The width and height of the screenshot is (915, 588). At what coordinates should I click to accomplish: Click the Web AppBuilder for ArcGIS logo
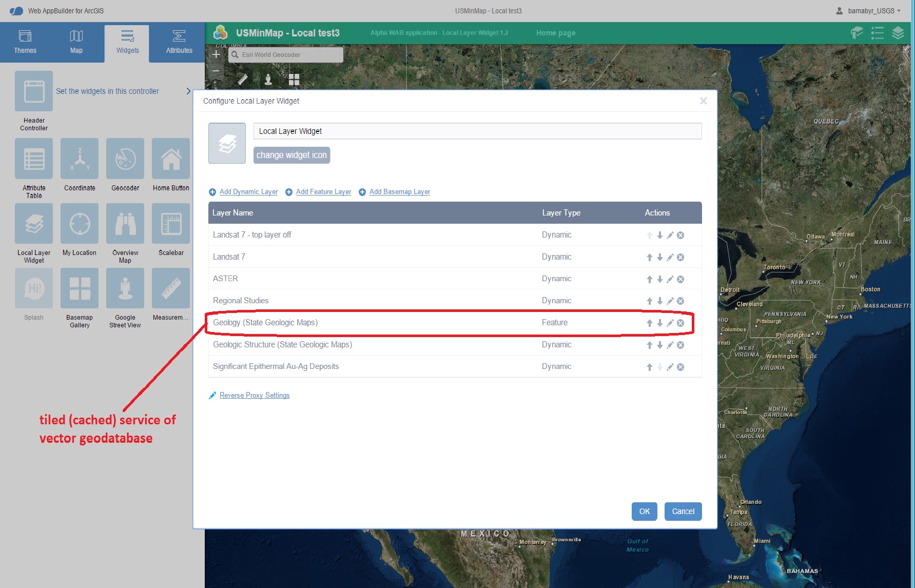[x=16, y=11]
